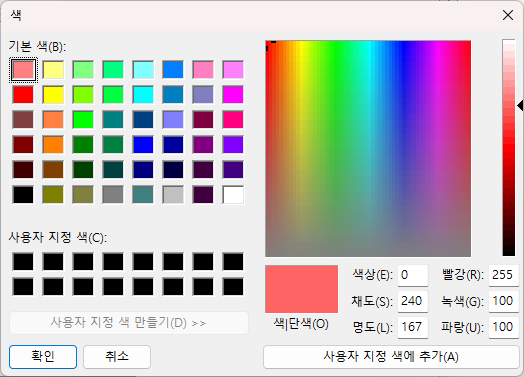Choose the light orange swatch in third row
The width and height of the screenshot is (524, 377).
click(x=53, y=120)
